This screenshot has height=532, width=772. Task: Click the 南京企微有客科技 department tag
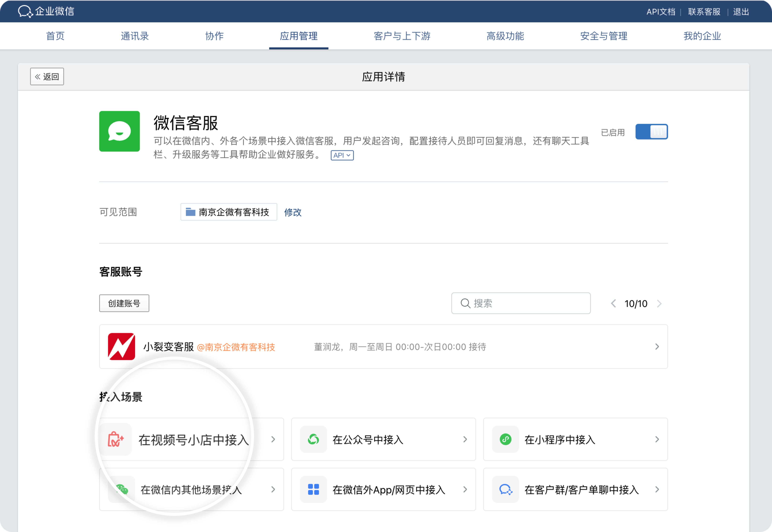[x=229, y=212]
